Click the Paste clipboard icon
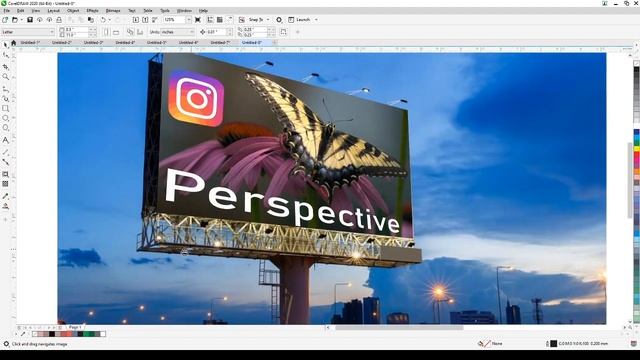 pyautogui.click(x=91, y=20)
